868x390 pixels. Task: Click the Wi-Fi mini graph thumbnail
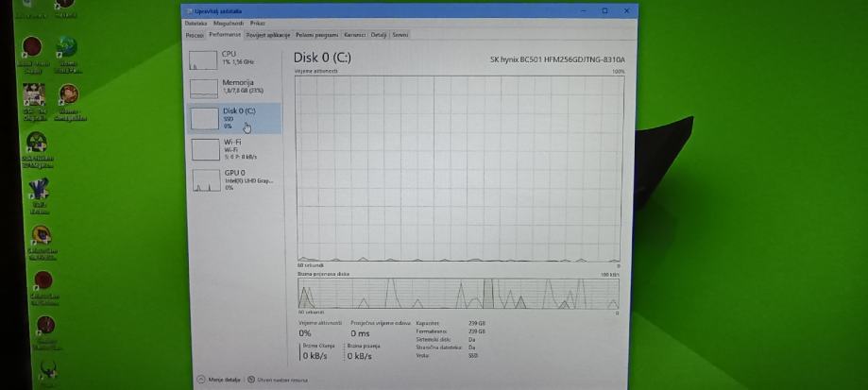pos(206,149)
